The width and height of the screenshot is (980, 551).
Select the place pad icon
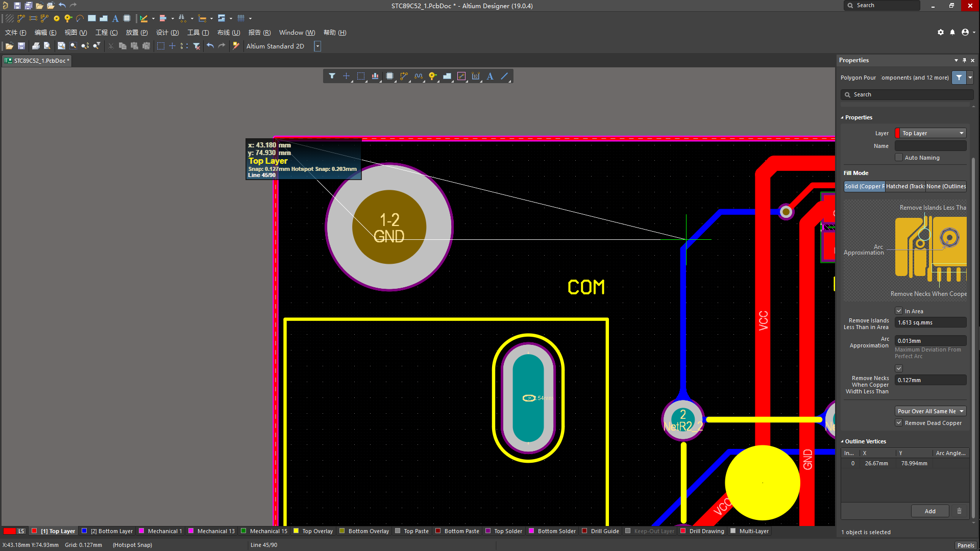(57, 18)
